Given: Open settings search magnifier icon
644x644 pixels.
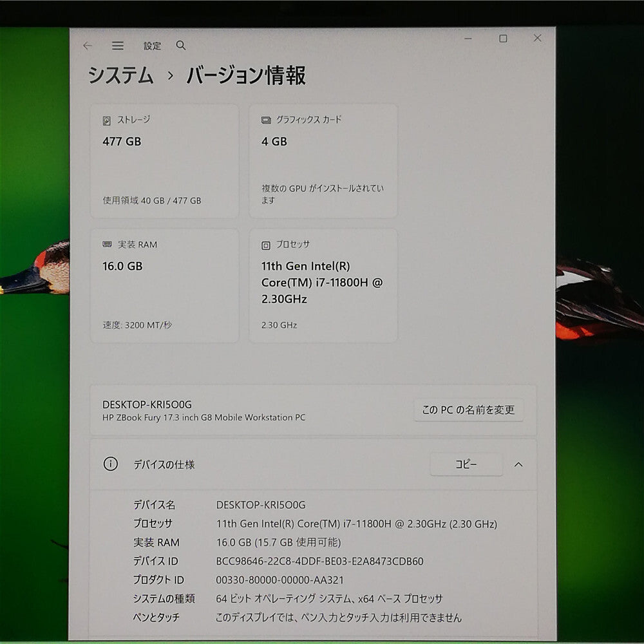Looking at the screenshot, I should tap(181, 45).
